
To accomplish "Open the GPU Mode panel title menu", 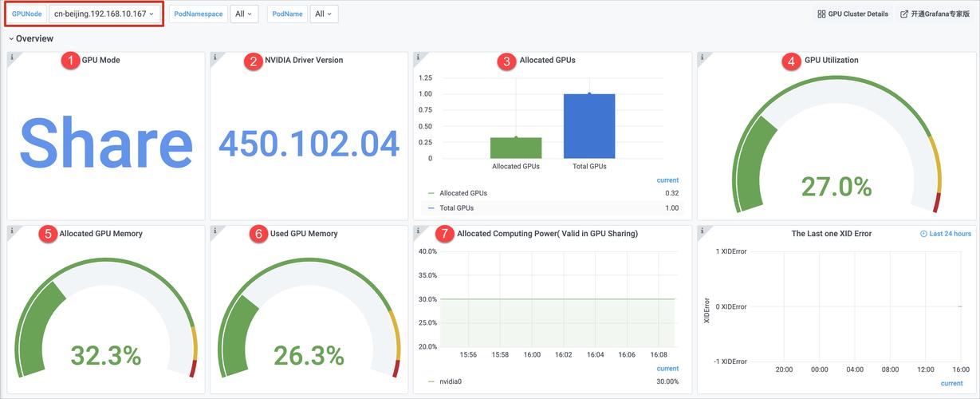I will coord(100,60).
